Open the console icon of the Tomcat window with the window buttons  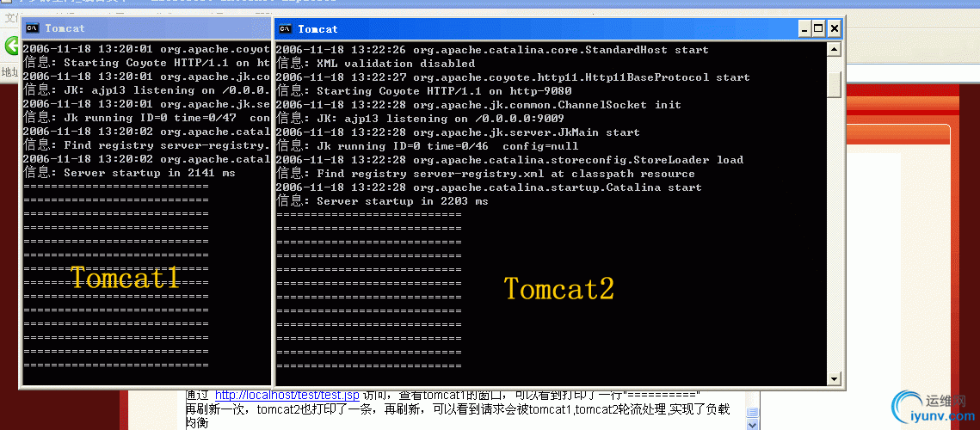[285, 28]
